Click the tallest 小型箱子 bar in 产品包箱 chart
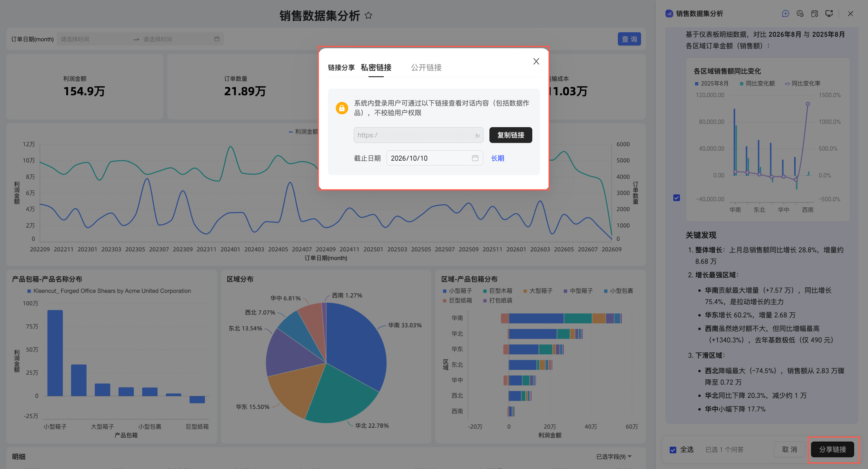This screenshot has height=469, width=868. point(55,353)
